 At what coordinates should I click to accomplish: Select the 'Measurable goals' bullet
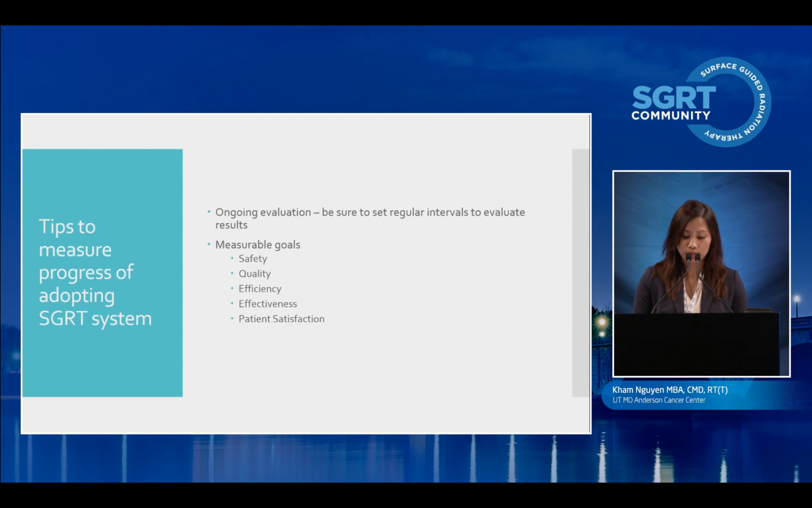[258, 245]
